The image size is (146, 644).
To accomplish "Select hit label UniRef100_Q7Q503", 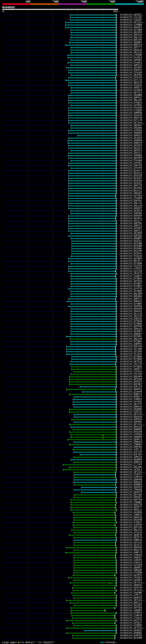I will [x=131, y=613].
